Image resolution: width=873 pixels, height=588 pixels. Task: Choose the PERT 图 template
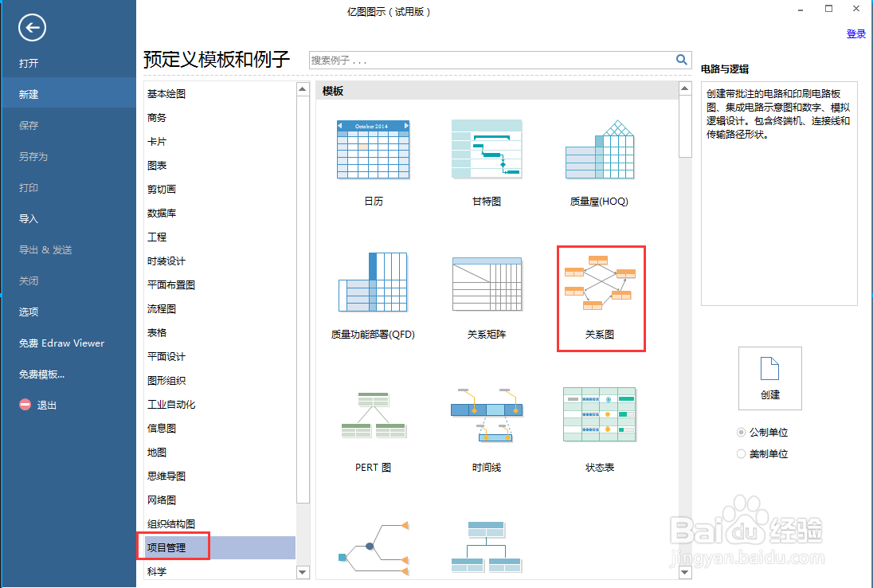[x=373, y=415]
